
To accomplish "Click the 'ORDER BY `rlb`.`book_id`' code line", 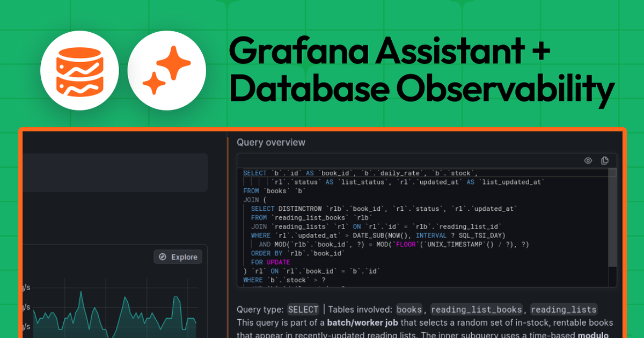I will [x=297, y=253].
